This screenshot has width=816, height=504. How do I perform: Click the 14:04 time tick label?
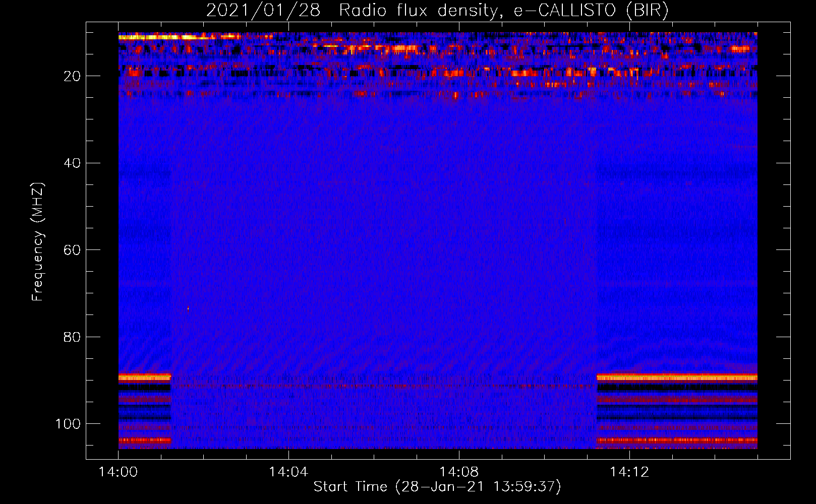coord(288,472)
